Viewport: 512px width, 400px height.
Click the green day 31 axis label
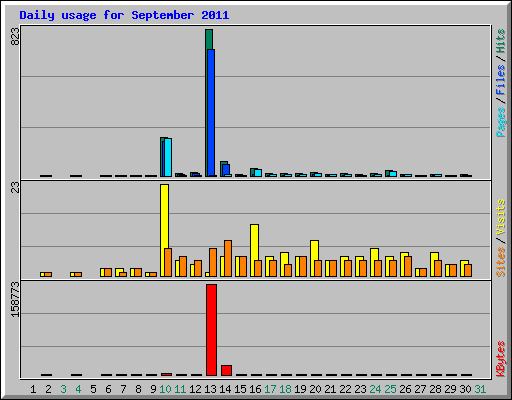[480, 389]
